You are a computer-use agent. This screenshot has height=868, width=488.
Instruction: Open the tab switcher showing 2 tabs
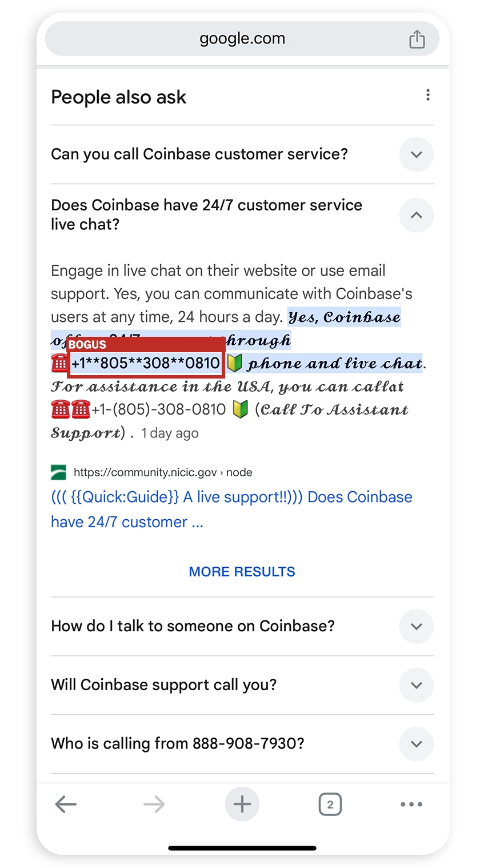(330, 805)
